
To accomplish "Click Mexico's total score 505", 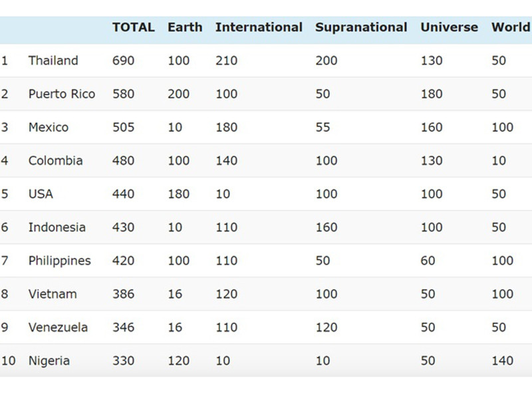I will click(x=123, y=127).
